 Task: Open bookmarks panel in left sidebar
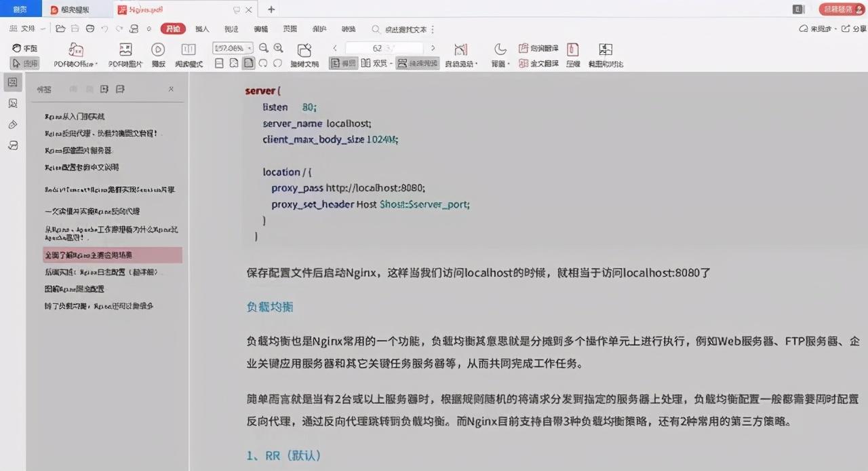click(13, 82)
